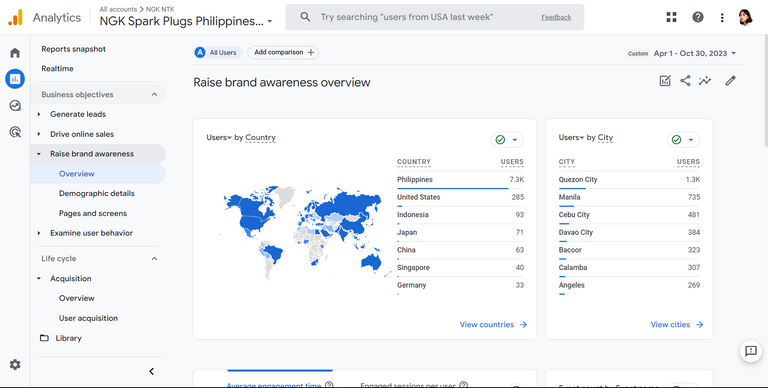The width and height of the screenshot is (768, 388).
Task: Click the Share this report icon
Action: [x=685, y=81]
